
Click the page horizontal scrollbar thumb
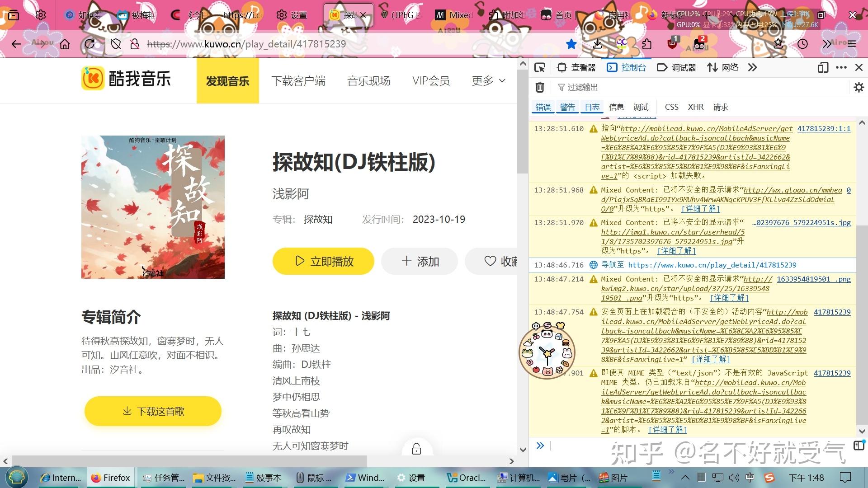point(190,461)
